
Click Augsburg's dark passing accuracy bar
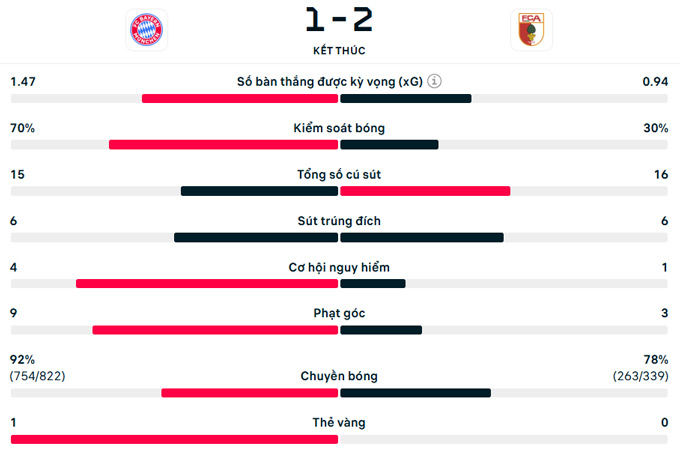click(415, 393)
